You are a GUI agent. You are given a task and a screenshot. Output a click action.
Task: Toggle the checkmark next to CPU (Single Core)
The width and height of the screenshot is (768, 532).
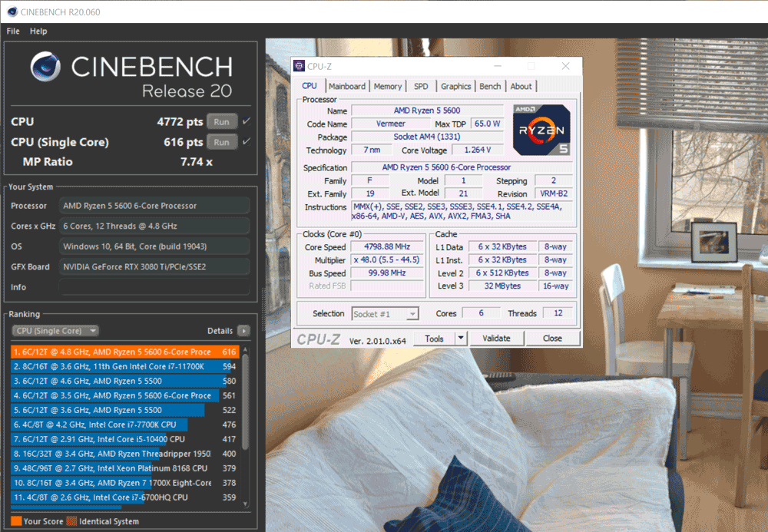(x=247, y=141)
